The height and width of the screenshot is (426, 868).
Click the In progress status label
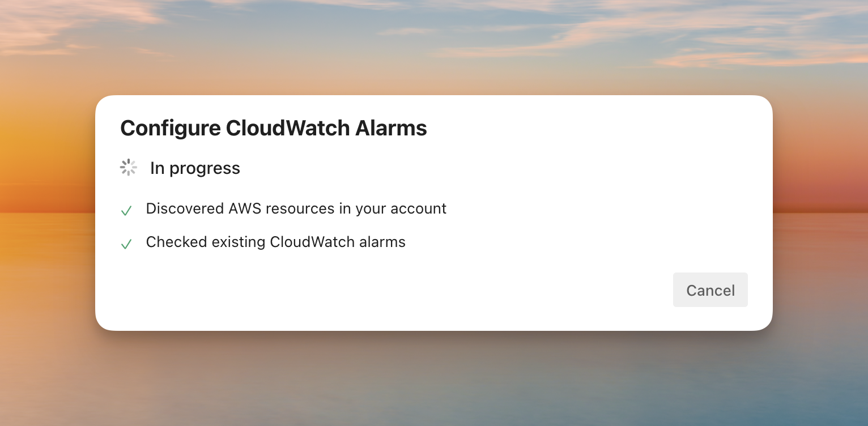click(x=195, y=168)
